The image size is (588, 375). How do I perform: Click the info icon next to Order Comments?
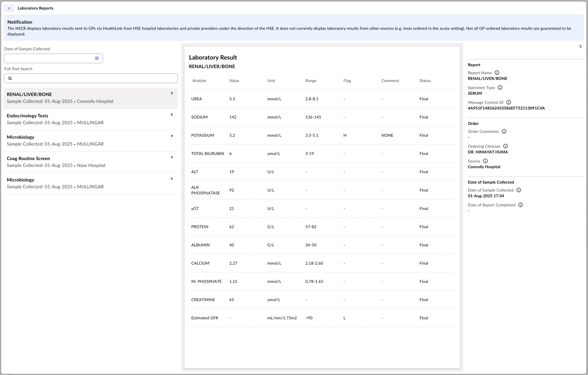point(504,131)
